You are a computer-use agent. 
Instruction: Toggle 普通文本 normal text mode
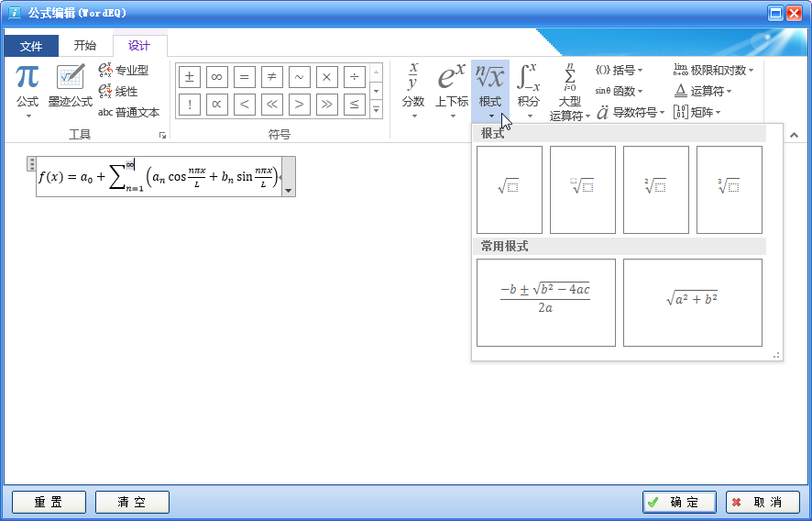[x=129, y=113]
